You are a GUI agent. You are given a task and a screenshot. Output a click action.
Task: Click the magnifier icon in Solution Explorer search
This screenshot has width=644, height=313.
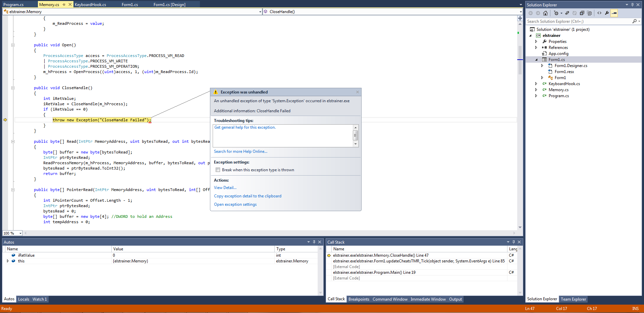[x=634, y=21]
